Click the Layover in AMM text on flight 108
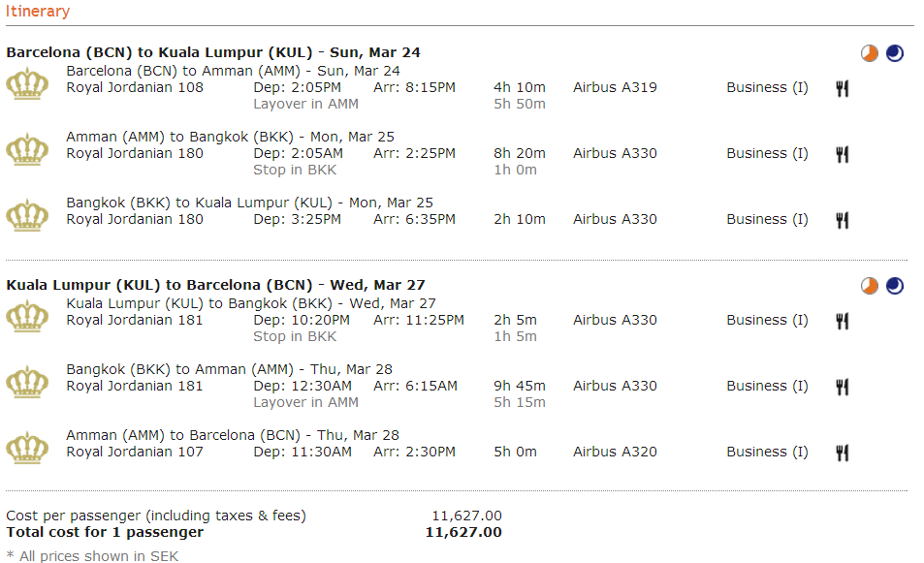The image size is (924, 563). click(305, 104)
